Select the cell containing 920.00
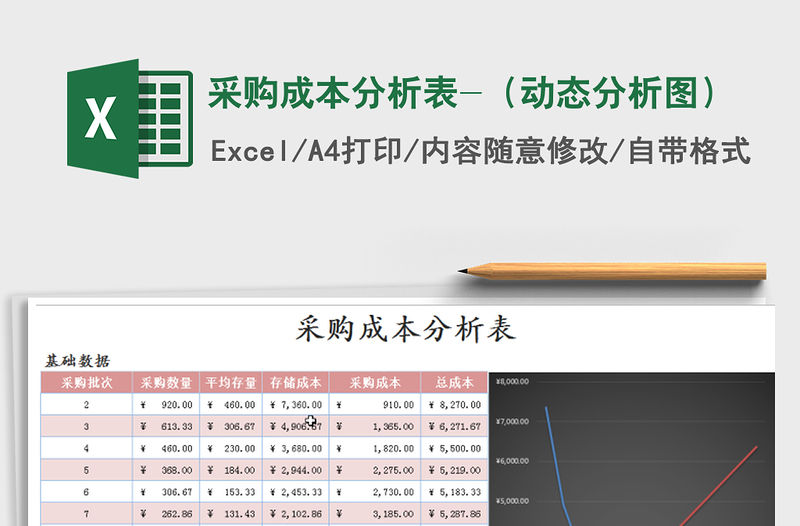This screenshot has width=800, height=526. point(166,405)
